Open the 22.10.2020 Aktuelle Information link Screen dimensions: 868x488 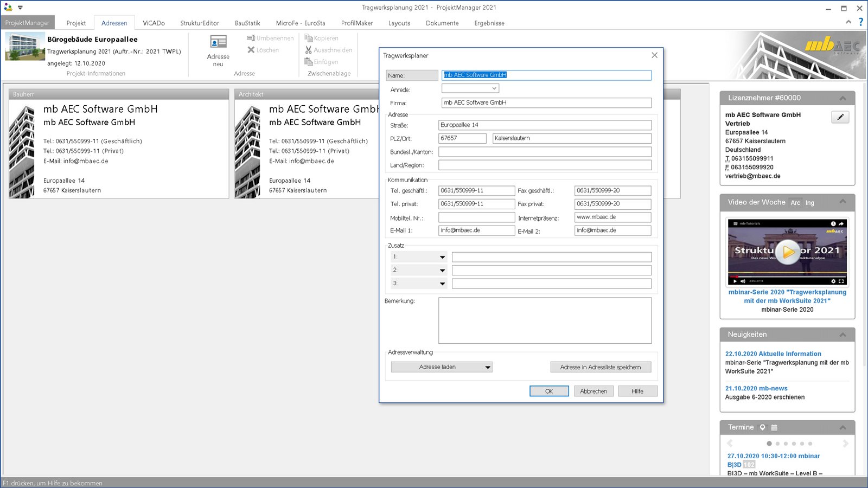(773, 354)
